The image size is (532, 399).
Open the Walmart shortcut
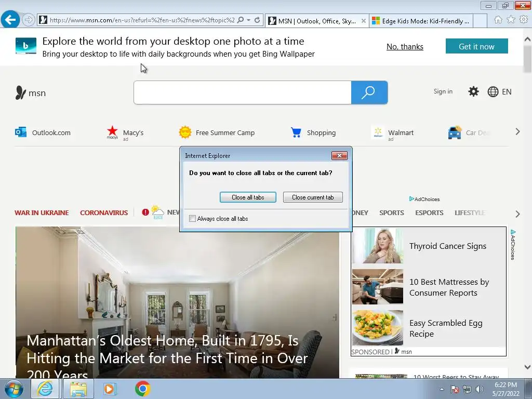393,133
